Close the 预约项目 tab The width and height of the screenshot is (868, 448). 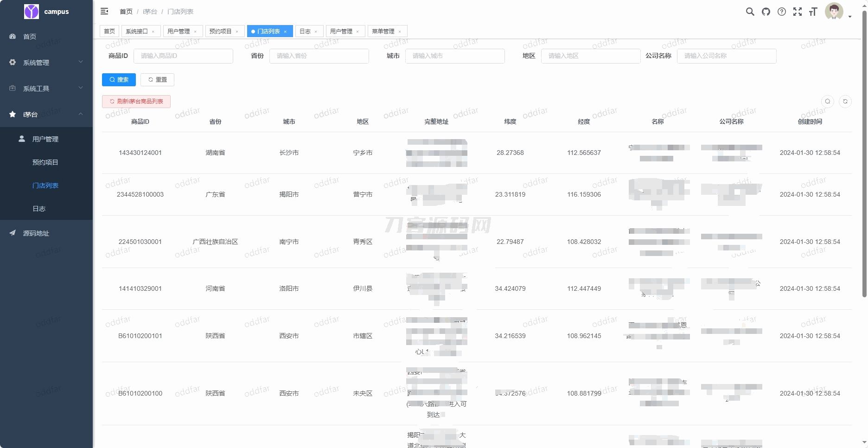coord(237,32)
